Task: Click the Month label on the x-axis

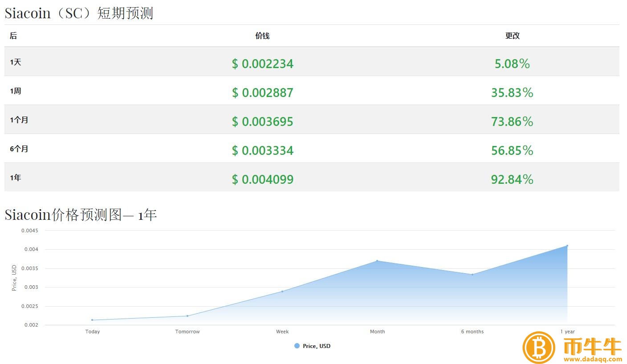Action: pos(377,332)
